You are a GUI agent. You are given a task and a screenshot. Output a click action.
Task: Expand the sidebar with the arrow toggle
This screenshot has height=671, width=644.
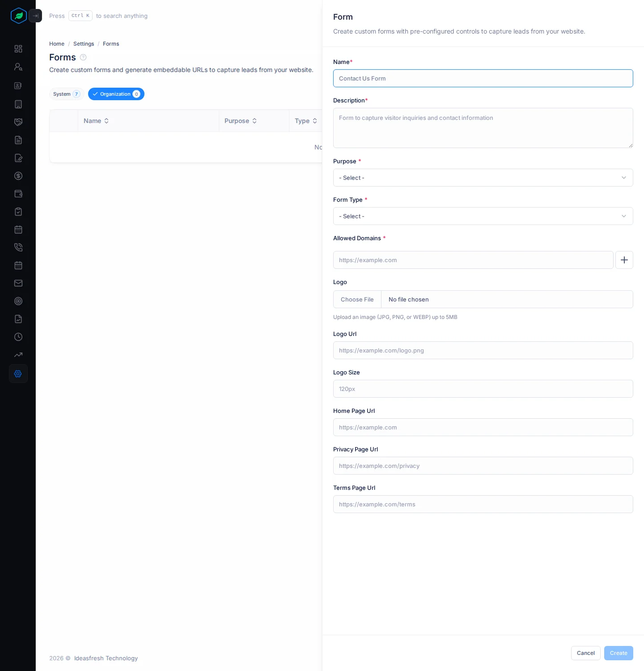point(35,16)
